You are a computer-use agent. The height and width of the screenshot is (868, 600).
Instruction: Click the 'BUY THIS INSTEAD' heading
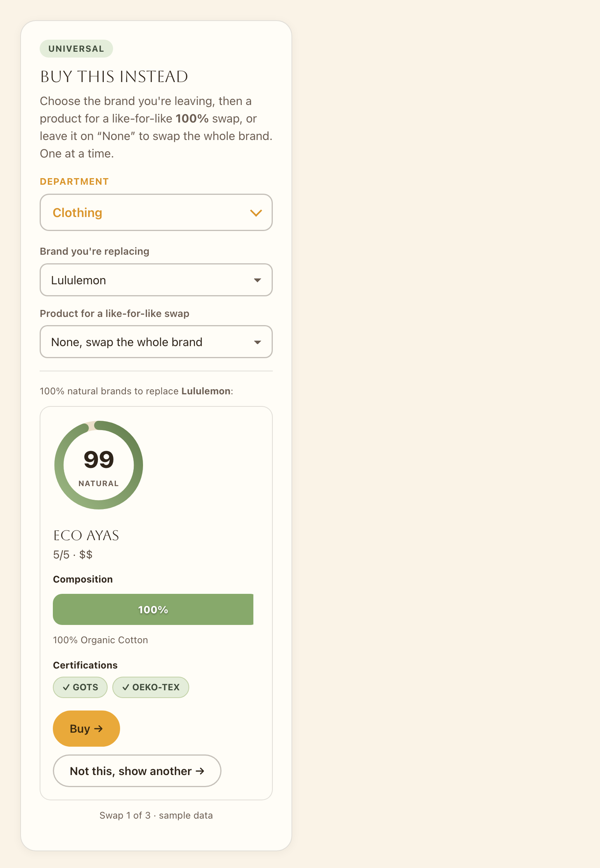pyautogui.click(x=114, y=77)
